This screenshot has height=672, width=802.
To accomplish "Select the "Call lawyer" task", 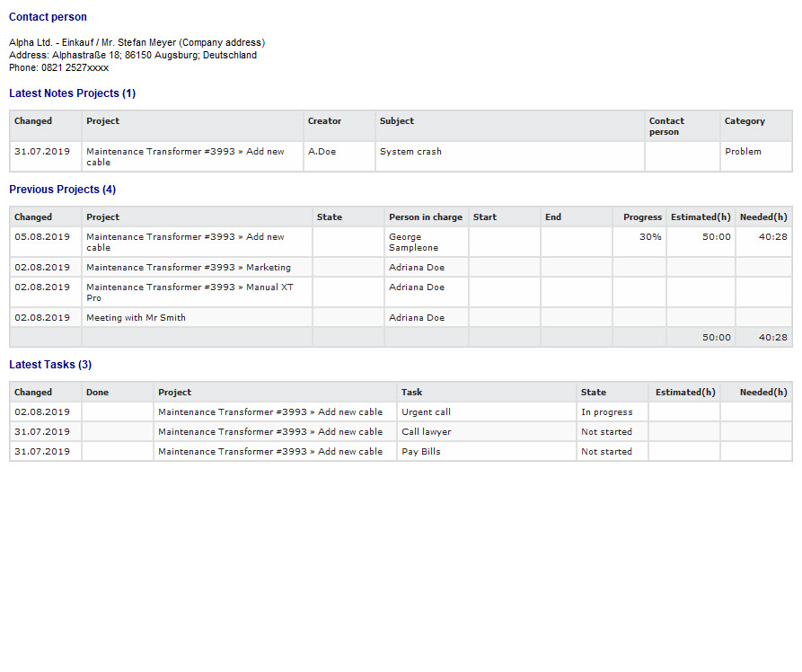I will point(426,432).
